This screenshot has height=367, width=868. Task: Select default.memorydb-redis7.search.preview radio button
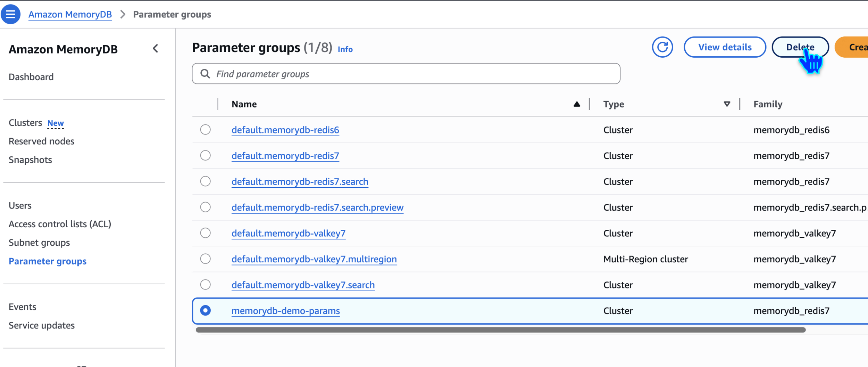pos(206,207)
